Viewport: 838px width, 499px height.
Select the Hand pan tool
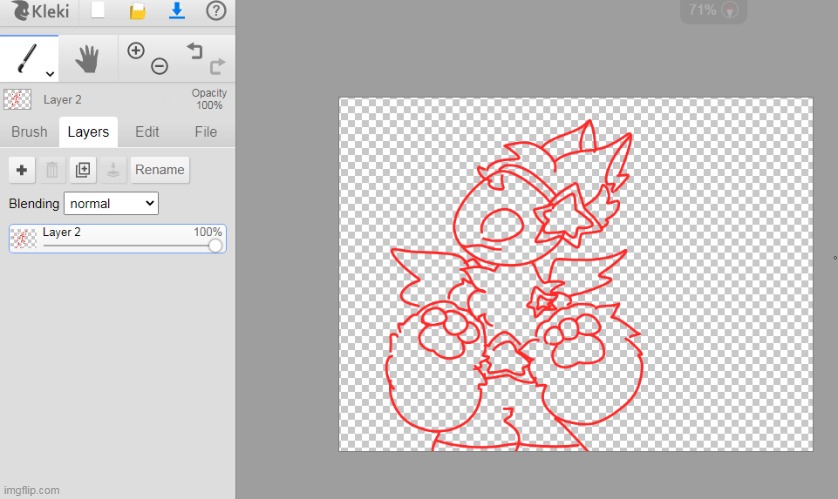tap(87, 58)
